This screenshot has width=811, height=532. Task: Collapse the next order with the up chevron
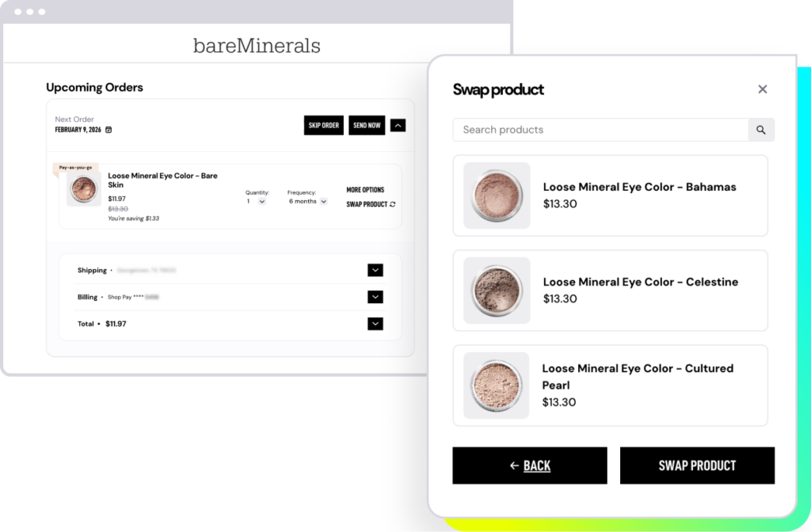click(398, 125)
